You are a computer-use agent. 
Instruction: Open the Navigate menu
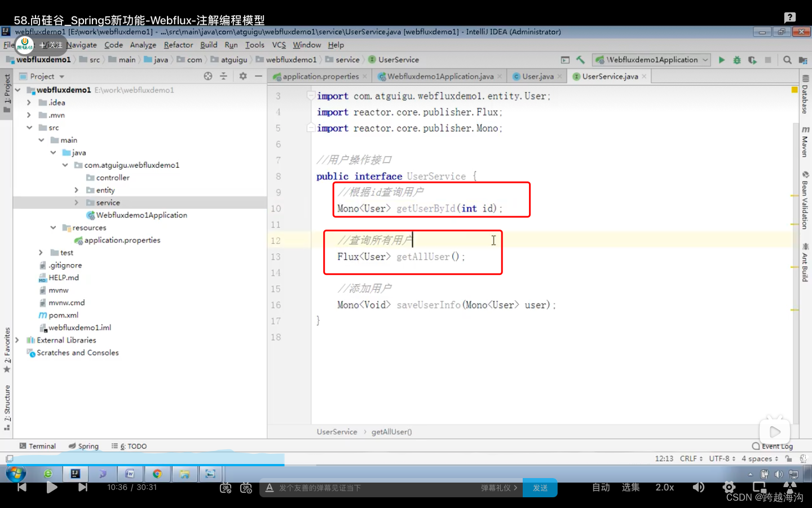[x=82, y=45]
